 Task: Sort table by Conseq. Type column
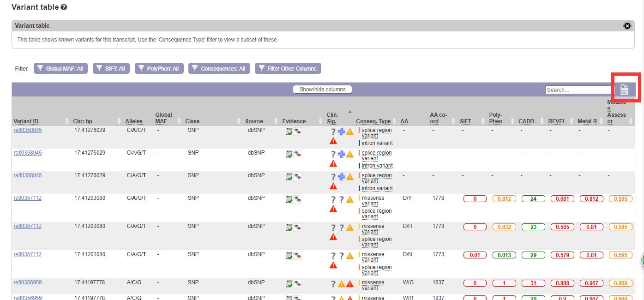click(x=373, y=121)
